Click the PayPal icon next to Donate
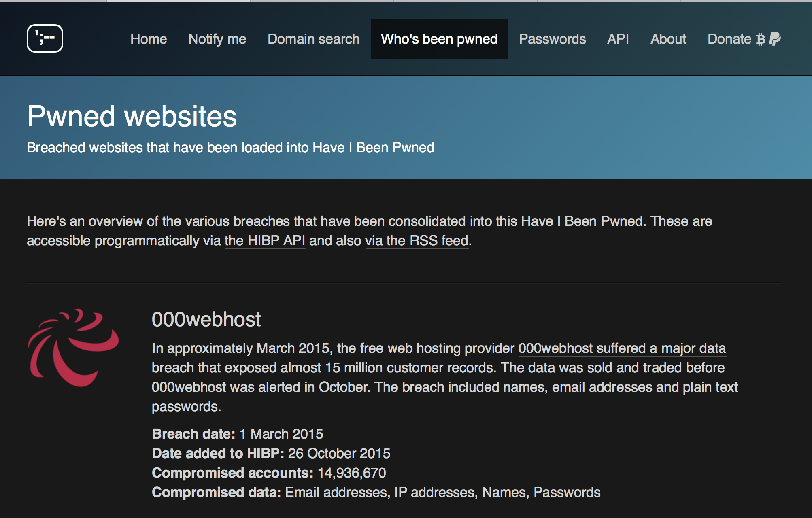Image resolution: width=812 pixels, height=518 pixels. coord(775,39)
